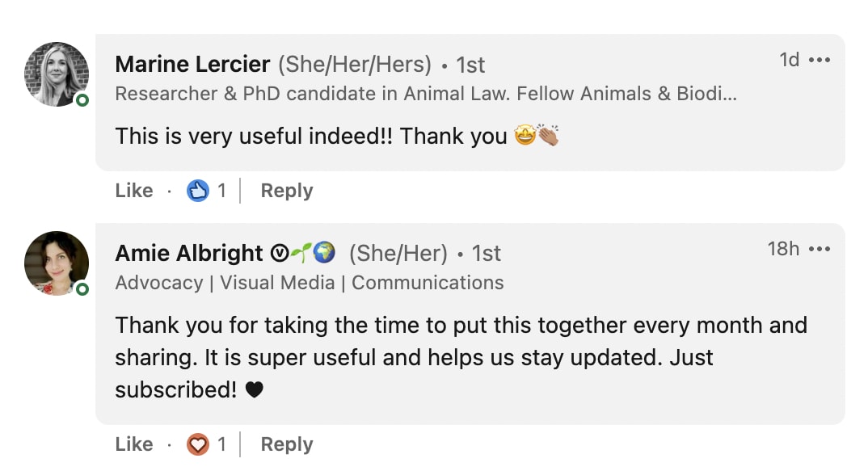The height and width of the screenshot is (467, 868).
Task: Reply to Marine Lercier's comment
Action: pos(286,191)
